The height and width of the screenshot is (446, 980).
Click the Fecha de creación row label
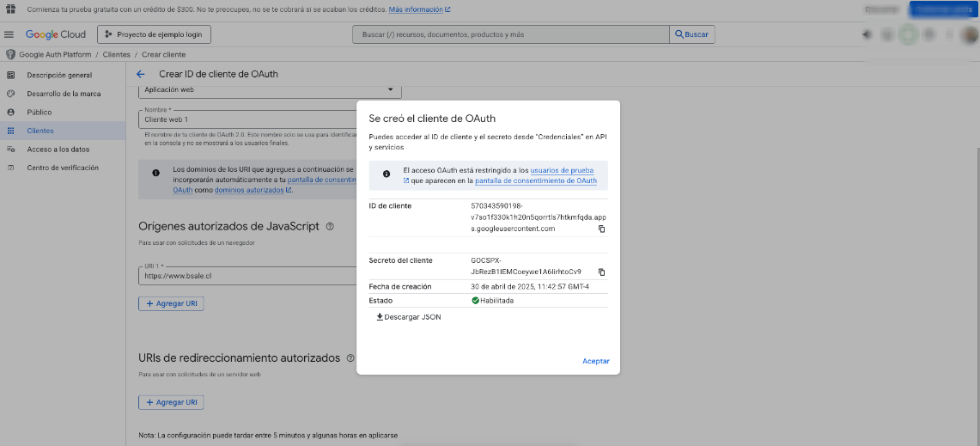pos(400,286)
